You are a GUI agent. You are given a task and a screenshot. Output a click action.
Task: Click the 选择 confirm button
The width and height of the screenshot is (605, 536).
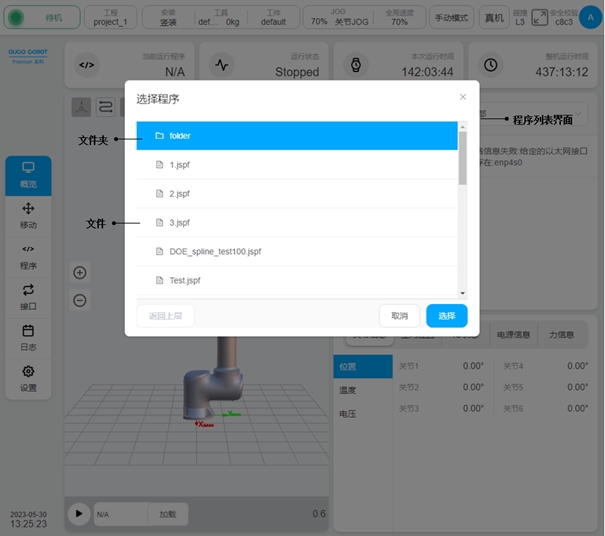pos(446,316)
